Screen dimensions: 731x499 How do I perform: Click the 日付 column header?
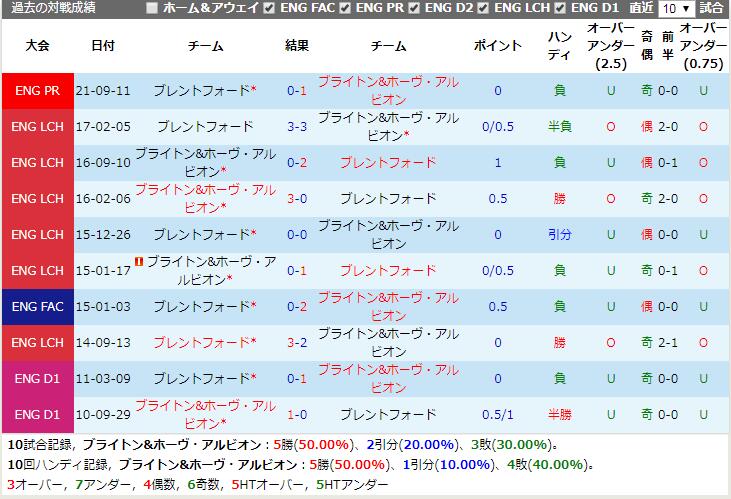[103, 46]
